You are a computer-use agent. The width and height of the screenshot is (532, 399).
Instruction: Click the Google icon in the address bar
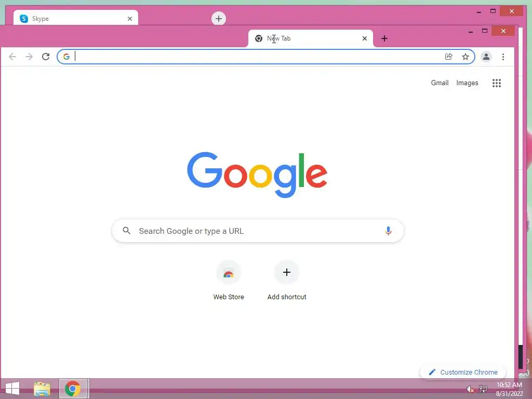[x=66, y=57]
